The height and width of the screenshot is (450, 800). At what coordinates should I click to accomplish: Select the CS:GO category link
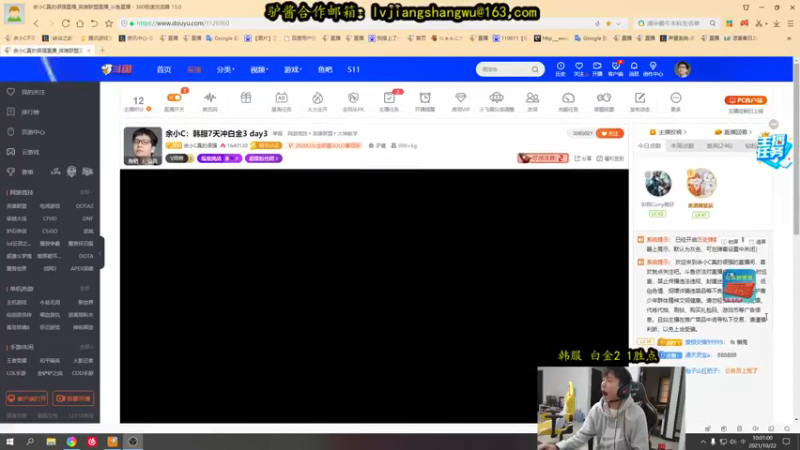50,231
